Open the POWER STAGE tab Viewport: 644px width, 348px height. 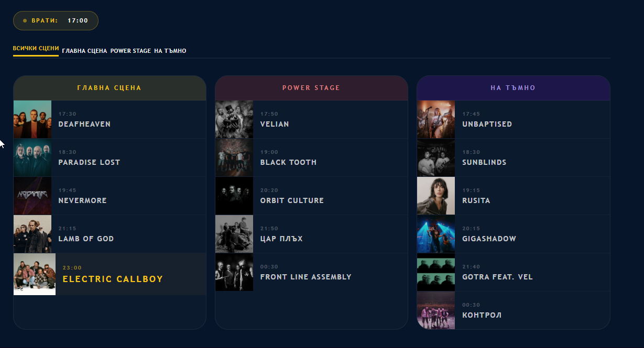(130, 51)
